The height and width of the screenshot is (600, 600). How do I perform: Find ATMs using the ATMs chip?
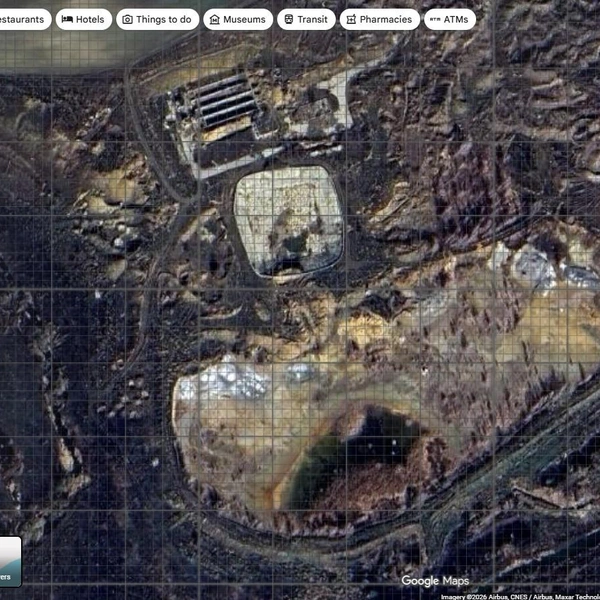(x=450, y=19)
